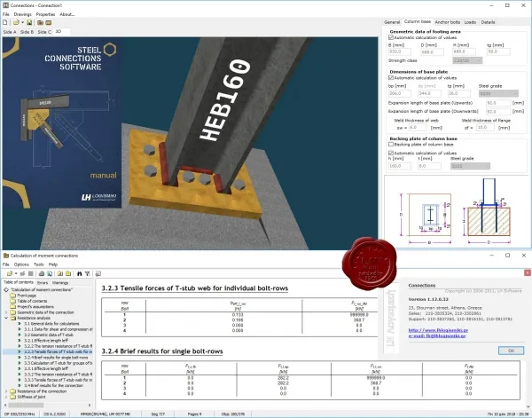Viewport: 532px width, 418px height.
Task: Click the folder icon next to Front page
Action: pyautogui.click(x=13, y=296)
